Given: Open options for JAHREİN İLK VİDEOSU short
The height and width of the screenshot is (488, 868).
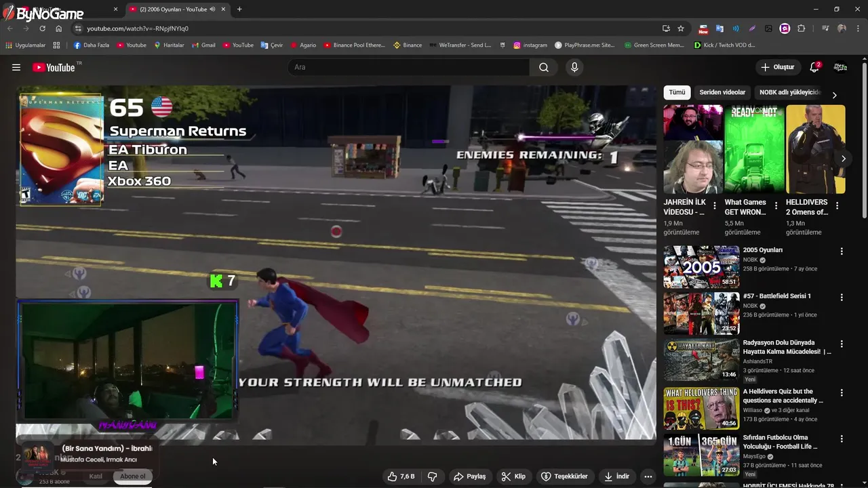Looking at the screenshot, I should [715, 205].
